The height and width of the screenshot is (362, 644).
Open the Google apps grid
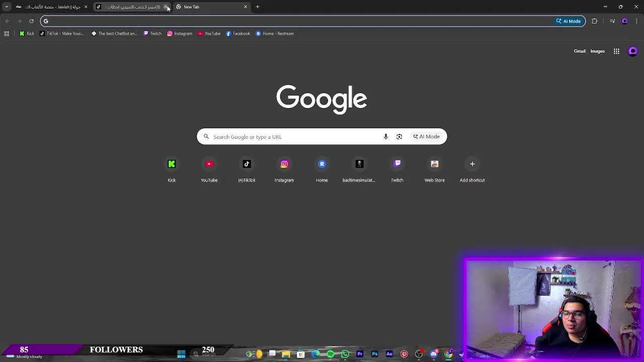point(616,51)
